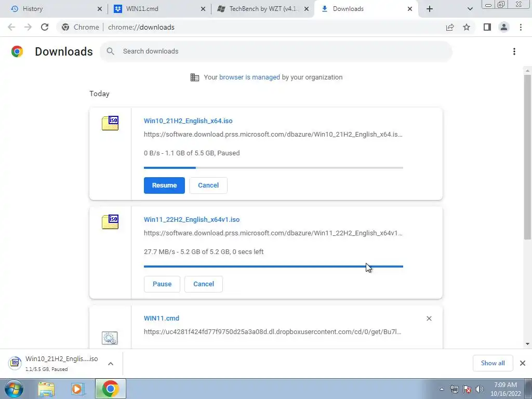Click the Win10_21H2 ISO file icon
Viewport: 532px width, 399px height.
pos(110,123)
